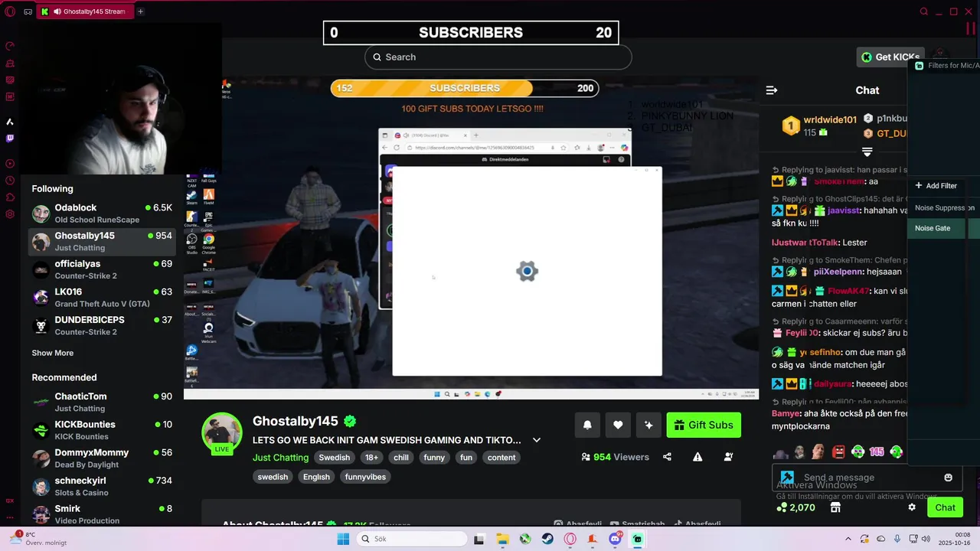Open DUNDERBICEPS channel in Following
This screenshot has width=980, height=551.
coord(103,325)
